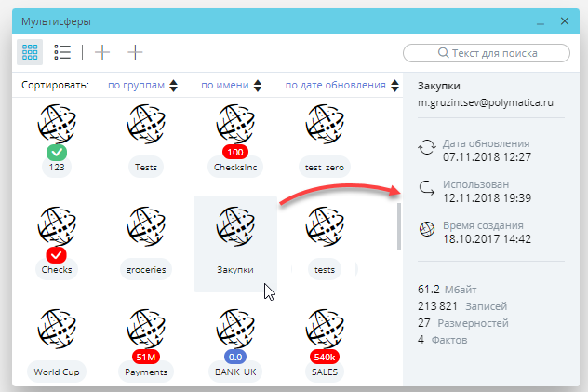The image size is (588, 392).
Task: Click the 12.11.2018 19:39 used date
Action: click(x=487, y=197)
